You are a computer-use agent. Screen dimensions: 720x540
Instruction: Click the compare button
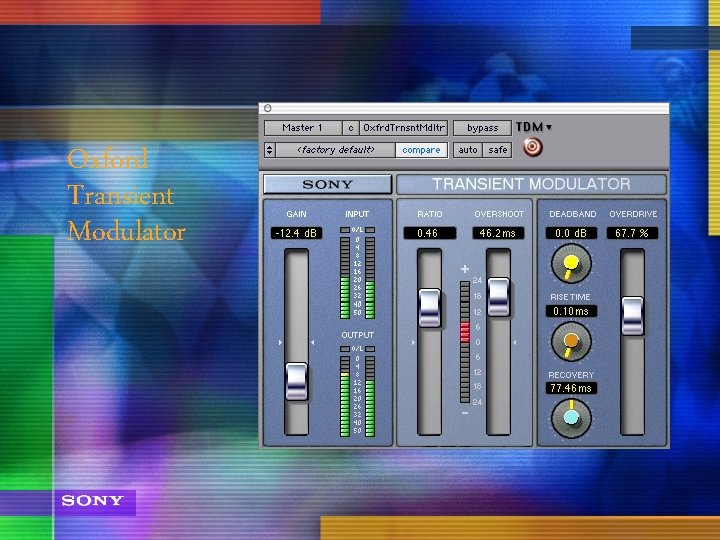click(421, 150)
